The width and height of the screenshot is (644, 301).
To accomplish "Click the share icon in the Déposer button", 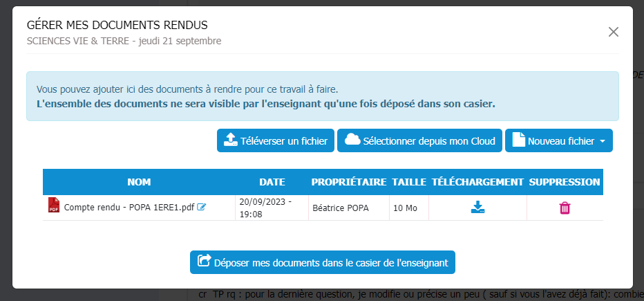I will point(204,262).
